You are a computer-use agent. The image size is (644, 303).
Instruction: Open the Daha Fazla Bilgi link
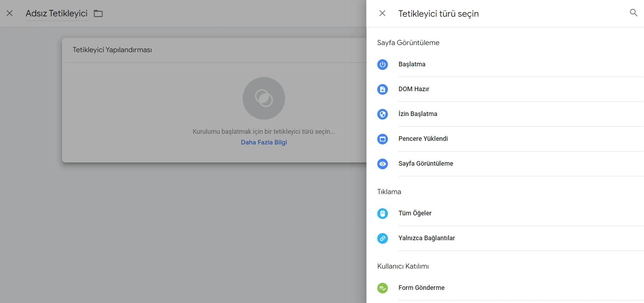[x=264, y=142]
